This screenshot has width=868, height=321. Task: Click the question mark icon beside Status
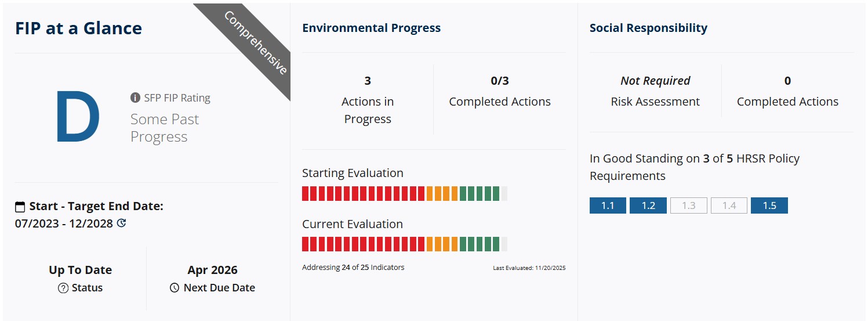(x=63, y=288)
